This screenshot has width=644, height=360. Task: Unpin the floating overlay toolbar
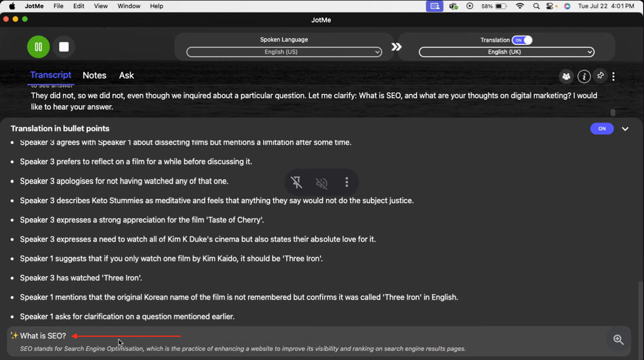(x=297, y=182)
